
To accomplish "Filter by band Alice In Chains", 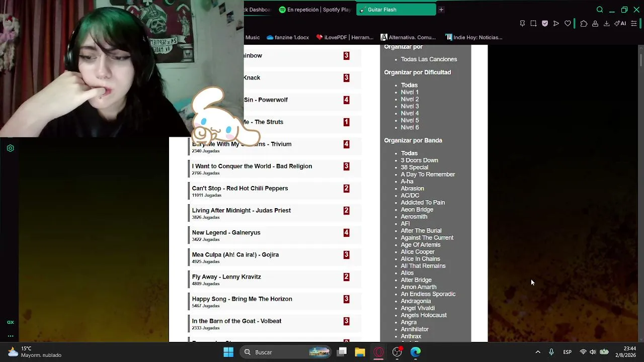I will click(x=420, y=259).
